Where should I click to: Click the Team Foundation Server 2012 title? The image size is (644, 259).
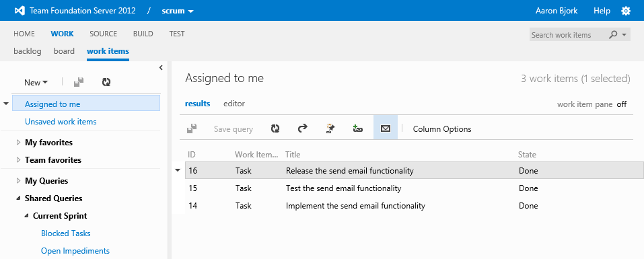click(x=83, y=11)
